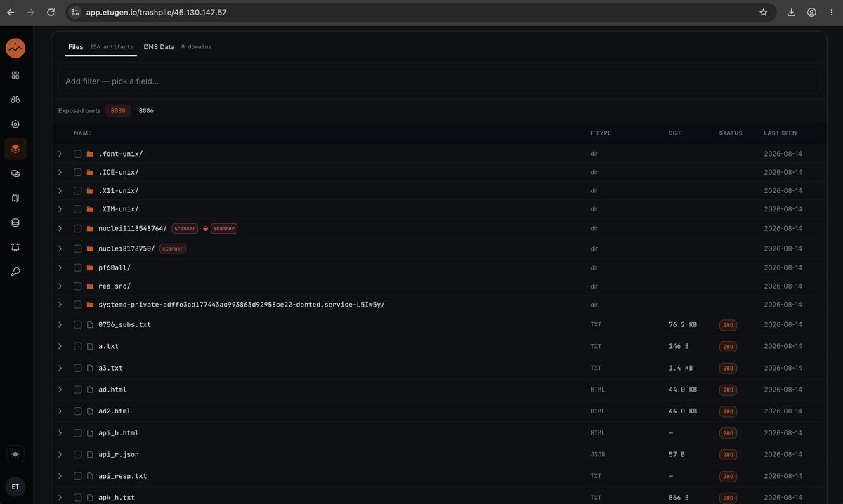Image resolution: width=843 pixels, height=504 pixels.
Task: Open the bookmarks icon in sidebar
Action: [15, 198]
